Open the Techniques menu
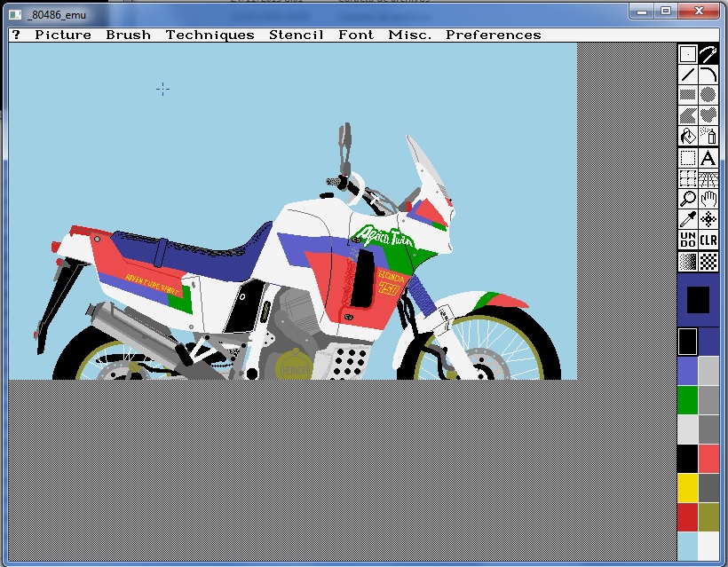Viewport: 728px width, 567px height. pos(210,35)
